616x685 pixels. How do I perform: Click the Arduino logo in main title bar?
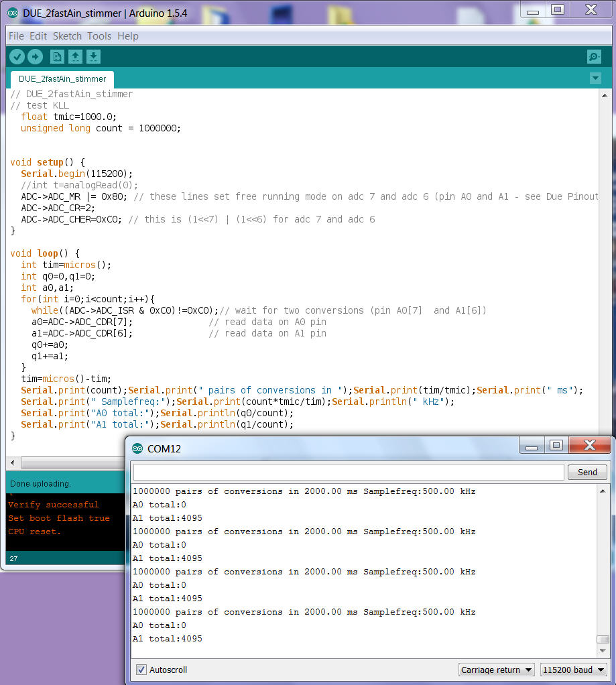[13, 13]
